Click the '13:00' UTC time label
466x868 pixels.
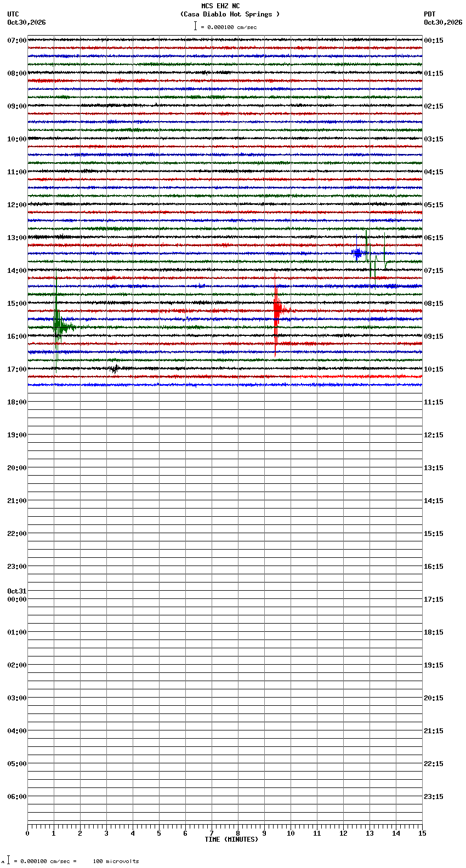[17, 238]
